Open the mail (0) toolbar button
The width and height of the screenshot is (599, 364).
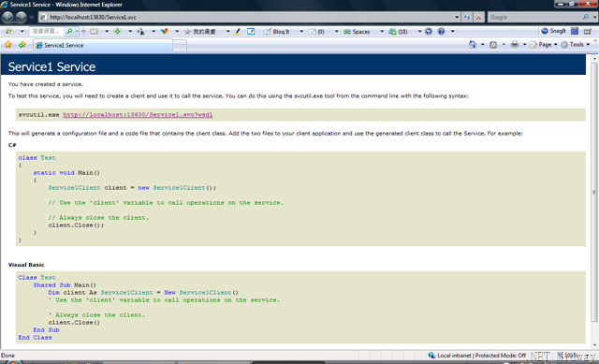[316, 32]
